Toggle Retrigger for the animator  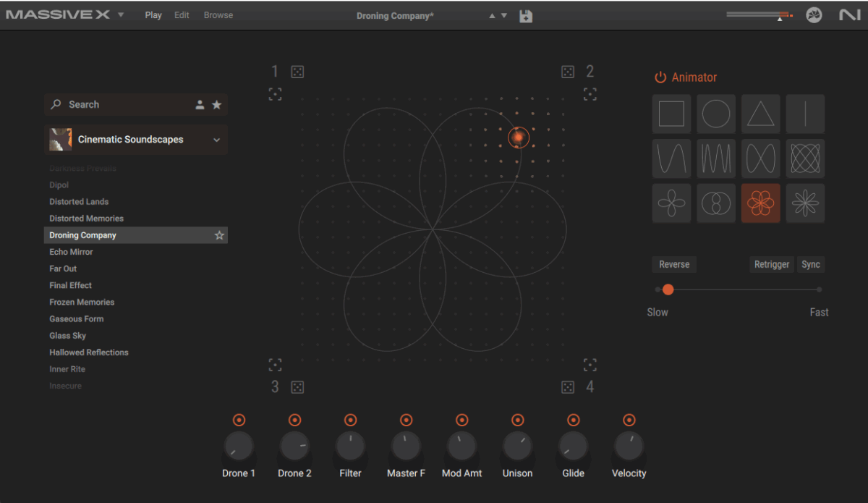[x=772, y=265]
